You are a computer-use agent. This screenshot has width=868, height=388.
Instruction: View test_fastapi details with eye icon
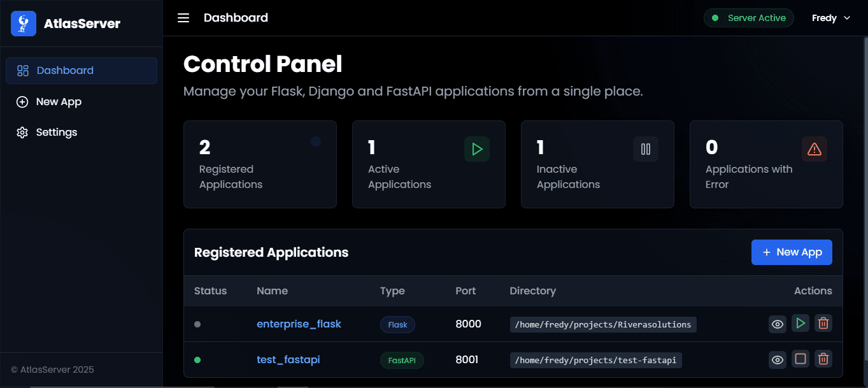[777, 359]
